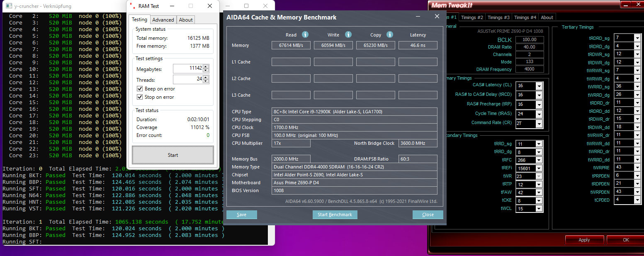
Task: Click Start in the RAM Test window
Action: pyautogui.click(x=173, y=155)
